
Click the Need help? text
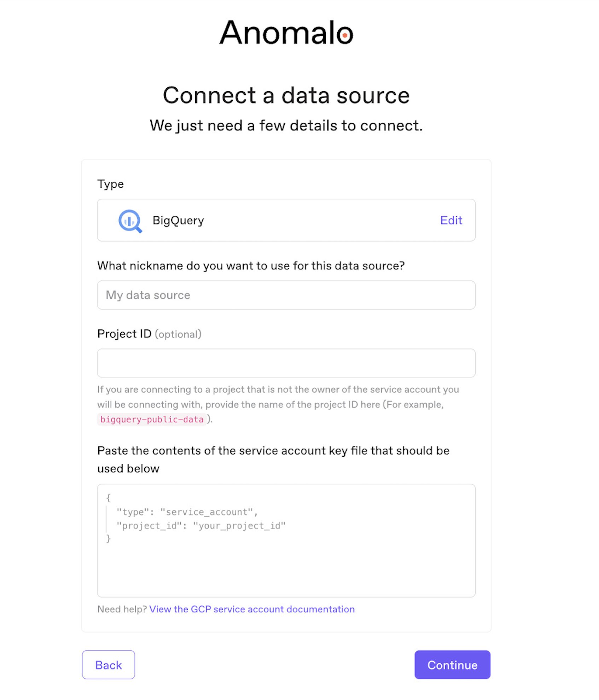(122, 609)
